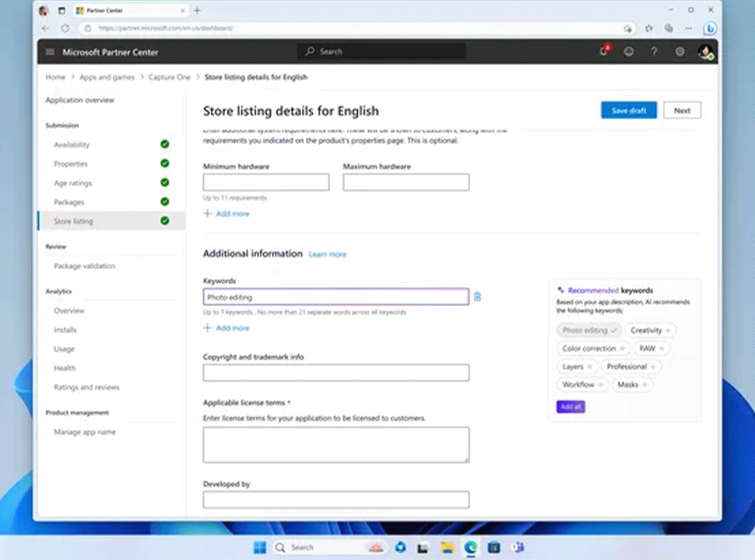The image size is (755, 560).
Task: Add Layers recommended keyword
Action: point(577,366)
